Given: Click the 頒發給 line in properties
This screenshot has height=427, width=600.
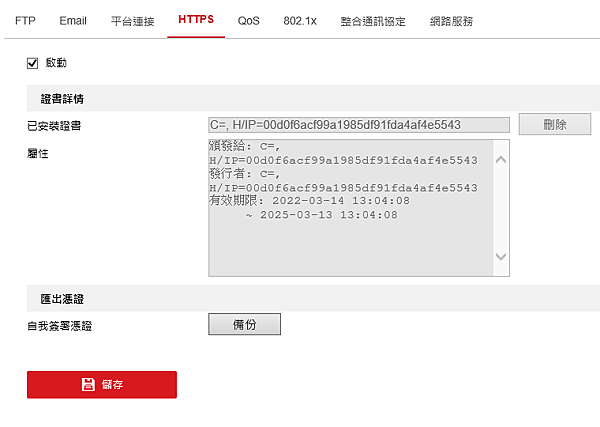Looking at the screenshot, I should (245, 146).
